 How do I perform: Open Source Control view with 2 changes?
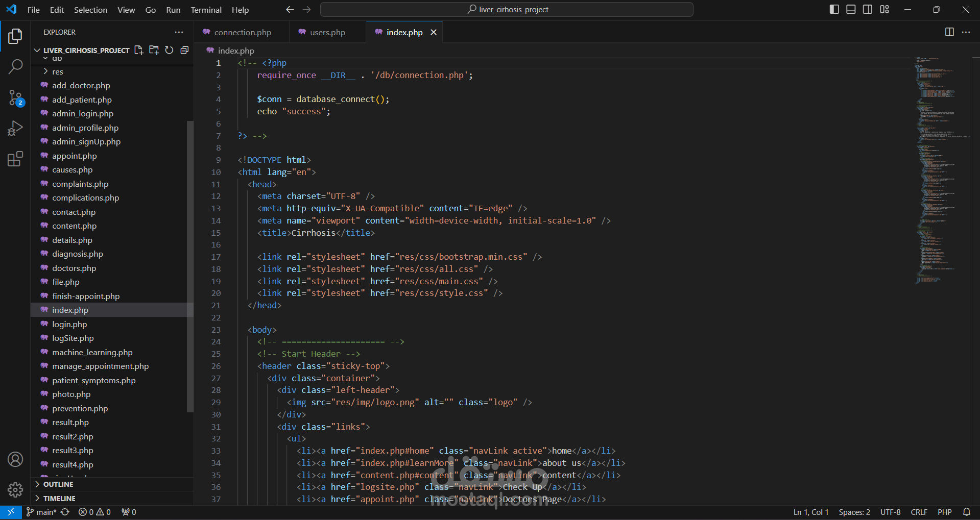point(15,97)
